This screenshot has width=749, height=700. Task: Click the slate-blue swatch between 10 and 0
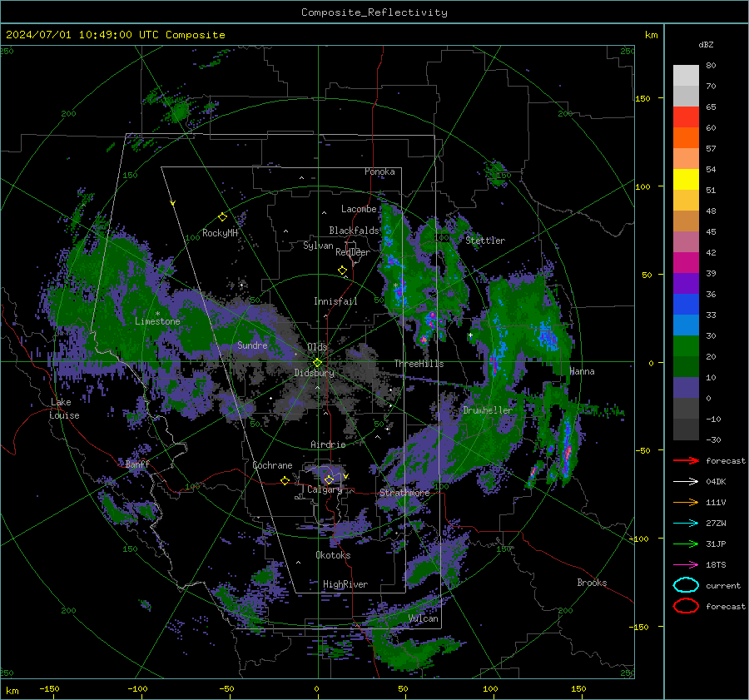[686, 387]
